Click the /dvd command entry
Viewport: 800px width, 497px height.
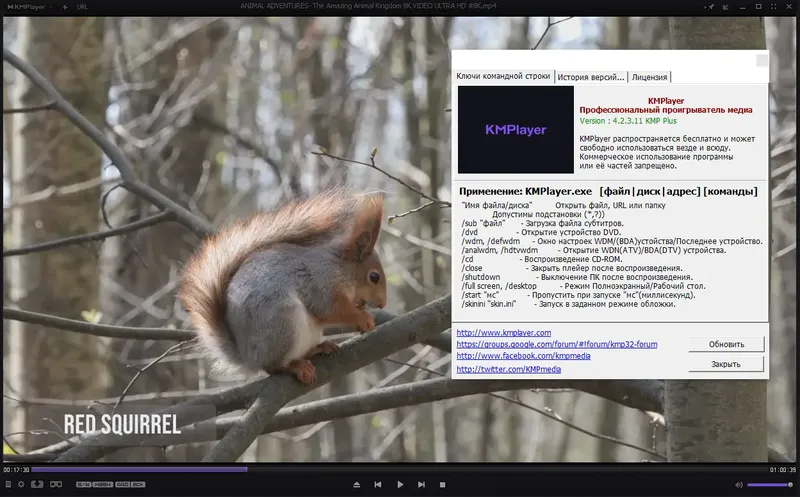point(541,232)
